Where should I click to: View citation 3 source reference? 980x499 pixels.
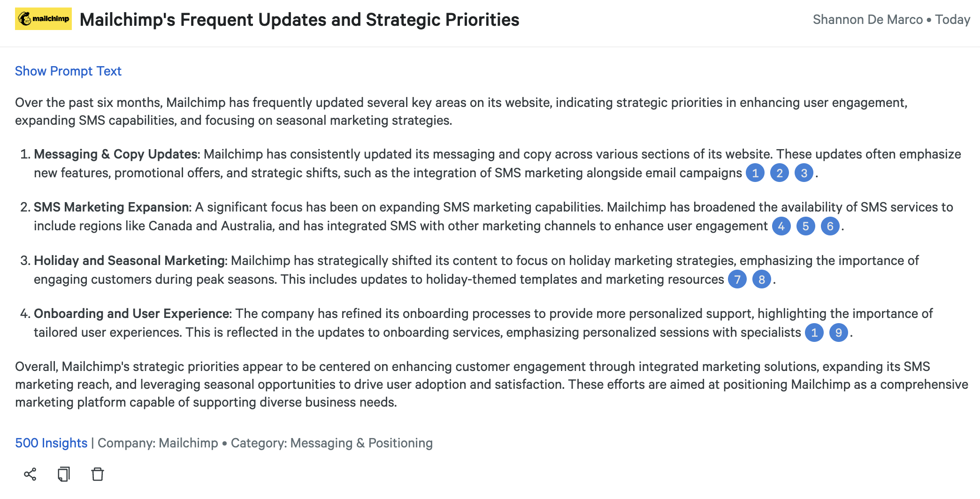coord(804,173)
